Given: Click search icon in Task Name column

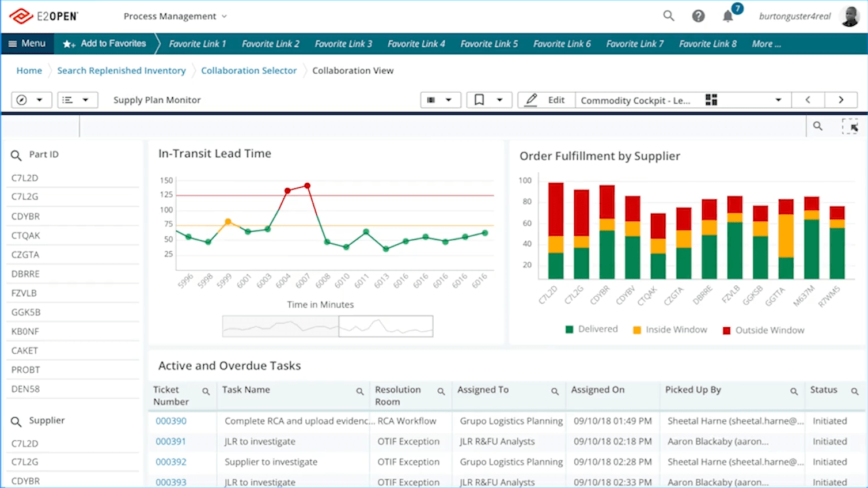Looking at the screenshot, I should click(360, 391).
